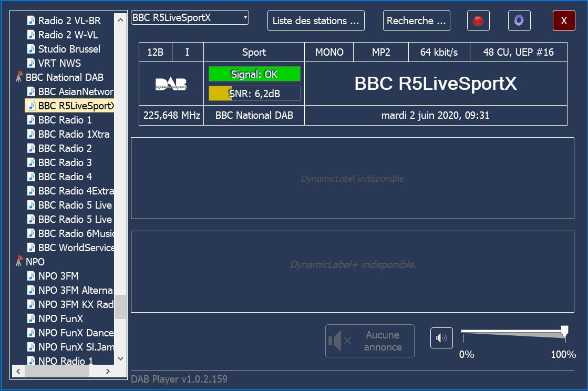Select BBC Radio 1Xtra station

[x=74, y=134]
